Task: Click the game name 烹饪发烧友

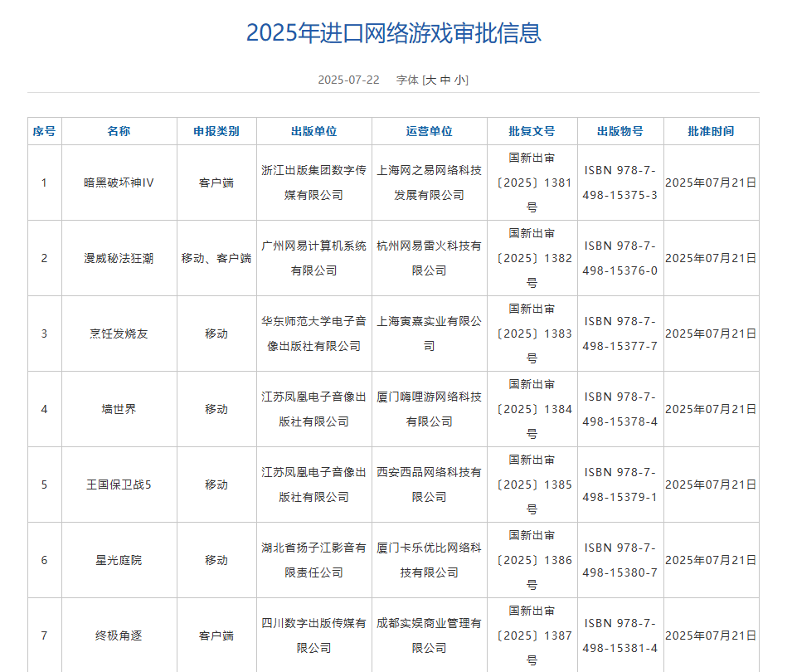Action: click(x=119, y=334)
